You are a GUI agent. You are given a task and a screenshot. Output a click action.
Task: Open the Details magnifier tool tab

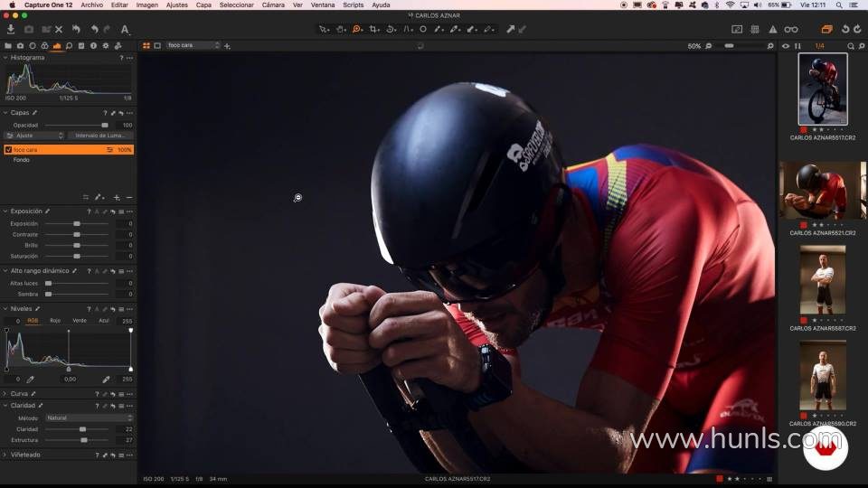pos(70,46)
